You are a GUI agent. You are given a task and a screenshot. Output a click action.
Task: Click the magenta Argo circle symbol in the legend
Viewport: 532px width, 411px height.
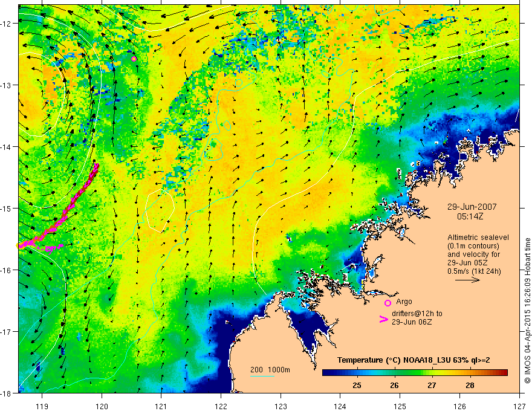point(388,303)
